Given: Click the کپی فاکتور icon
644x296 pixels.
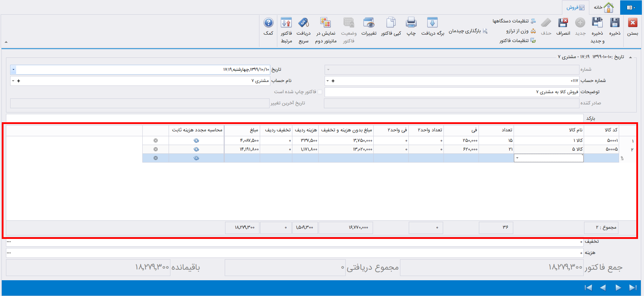Looking at the screenshot, I should point(391,23).
